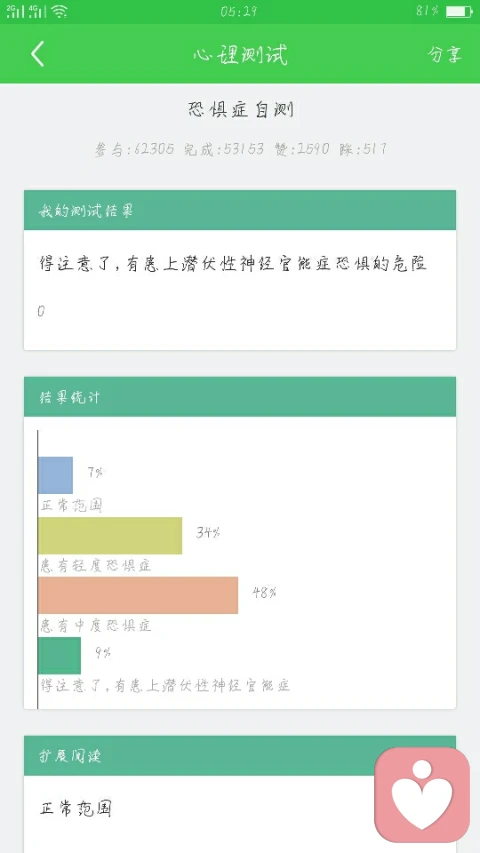Tap the 2G signal strength icon
480x853 pixels.
point(16,11)
